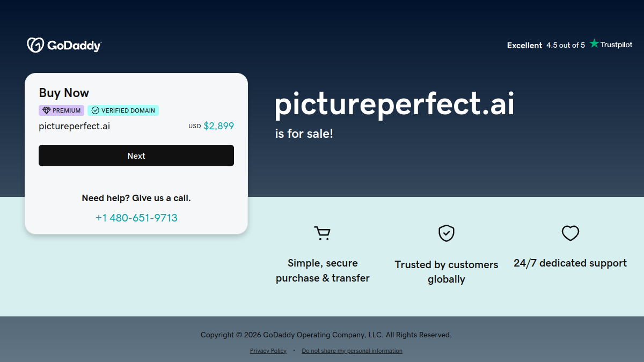The width and height of the screenshot is (644, 362).
Task: Click the GoDaddy wordmark text
Action: [74, 46]
